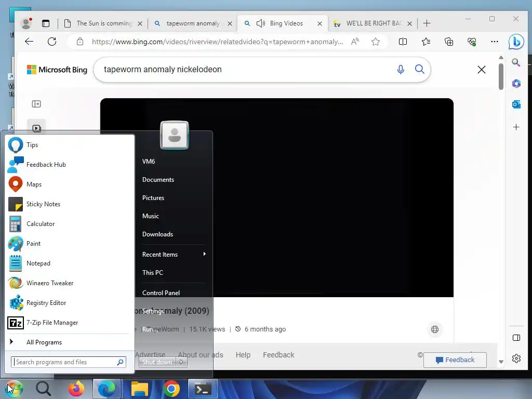Open Edge Collections

click(x=449, y=42)
